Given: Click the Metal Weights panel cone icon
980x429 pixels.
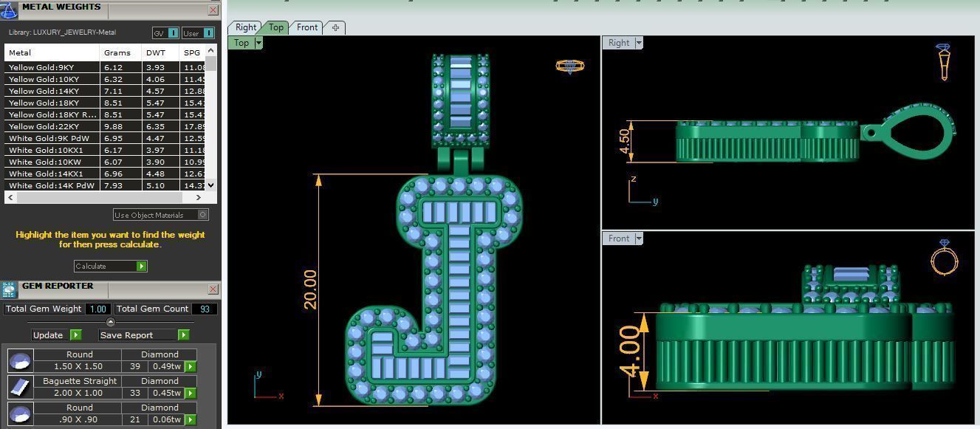Looking at the screenshot, I should click(x=9, y=10).
